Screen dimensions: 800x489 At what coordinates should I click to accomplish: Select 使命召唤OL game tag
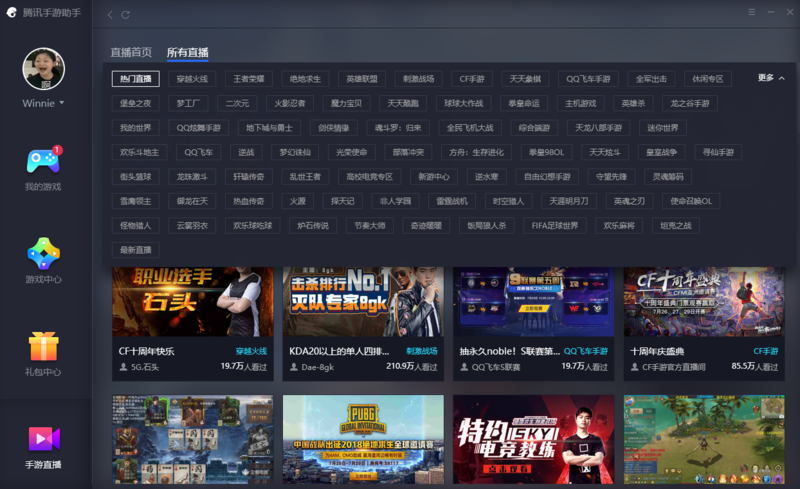point(691,201)
